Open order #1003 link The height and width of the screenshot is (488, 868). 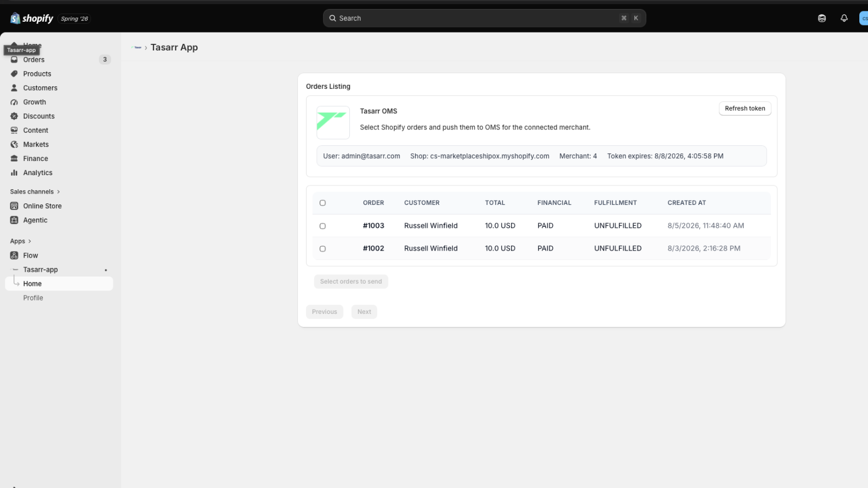click(x=373, y=226)
